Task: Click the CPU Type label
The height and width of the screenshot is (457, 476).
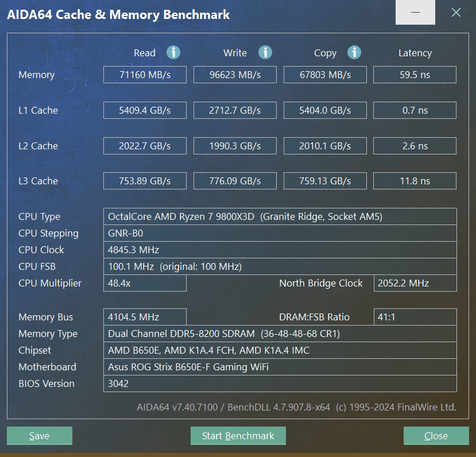Action: pyautogui.click(x=39, y=216)
